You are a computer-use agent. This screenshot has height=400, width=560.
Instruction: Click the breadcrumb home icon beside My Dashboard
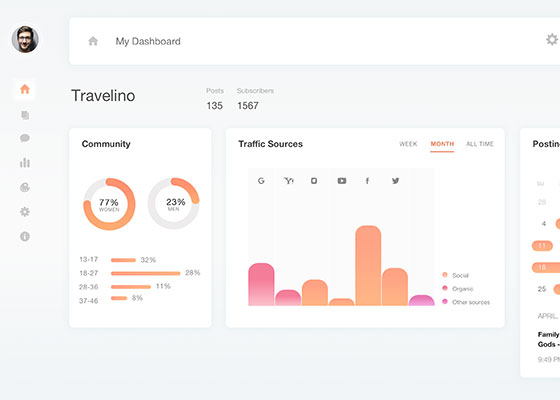[93, 41]
